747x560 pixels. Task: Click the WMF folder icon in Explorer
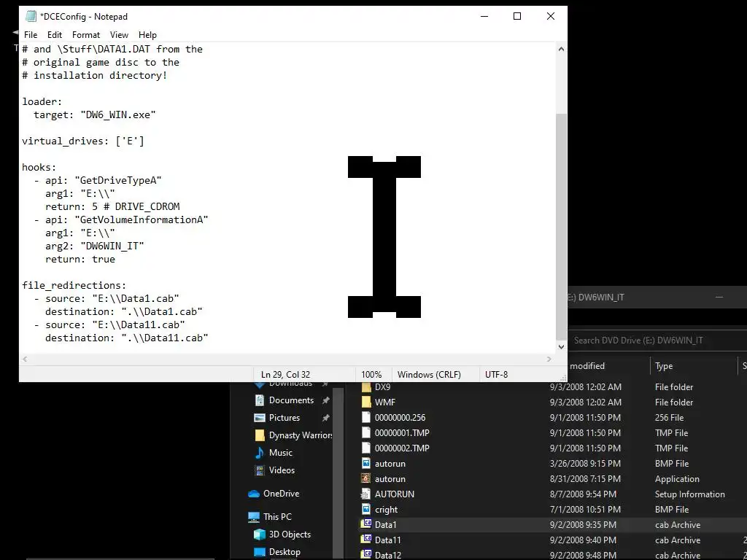(366, 402)
